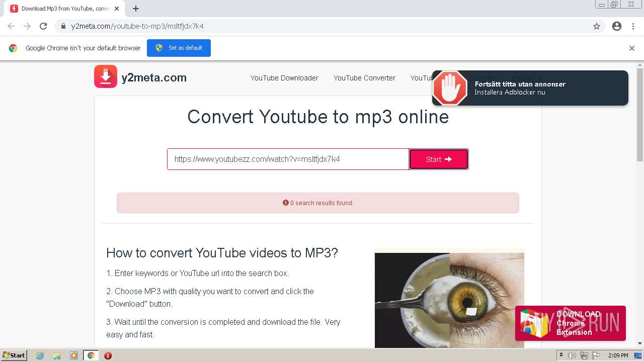View site info via padlock icon
Screen dimensions: 644x362
(x=63, y=26)
